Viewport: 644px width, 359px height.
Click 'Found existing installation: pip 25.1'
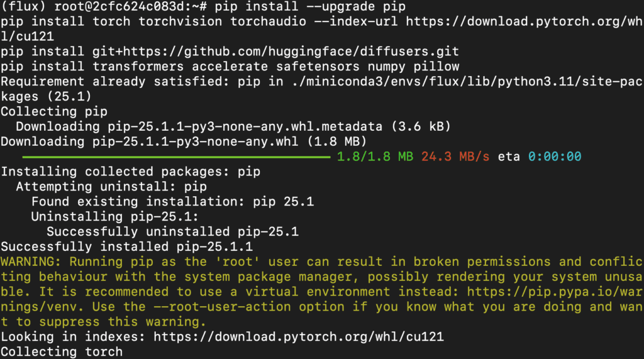pos(172,202)
